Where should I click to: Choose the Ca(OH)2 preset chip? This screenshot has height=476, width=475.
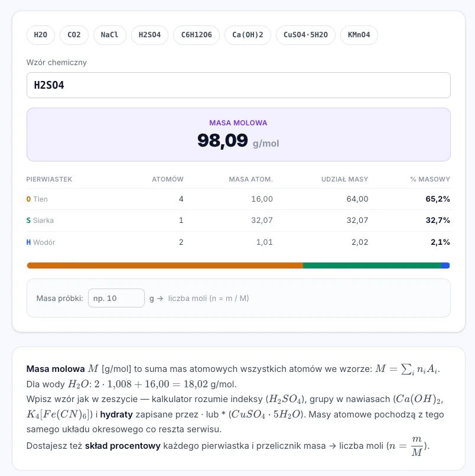(x=248, y=35)
